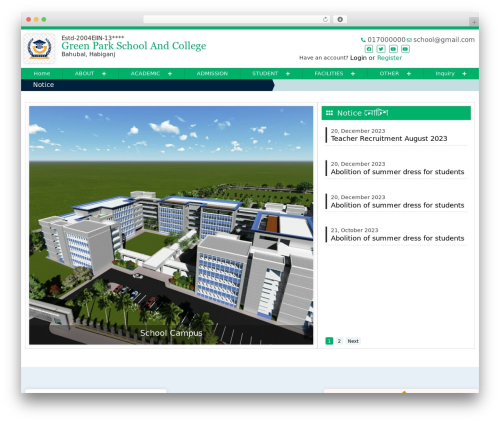Screen dimensions: 500x423
Task: Open the STUDENT menu
Action: pos(265,74)
